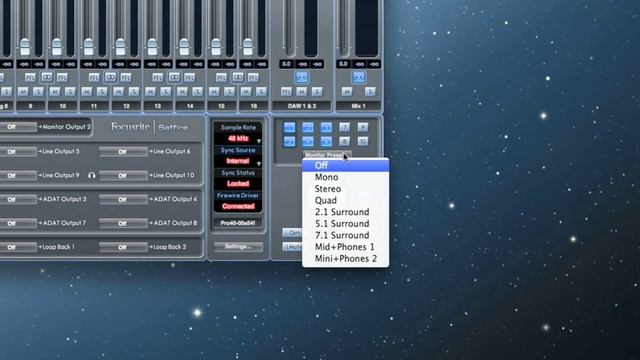640x360 pixels.
Task: Open routing dropdown for Loop Back 2
Action: point(123,247)
